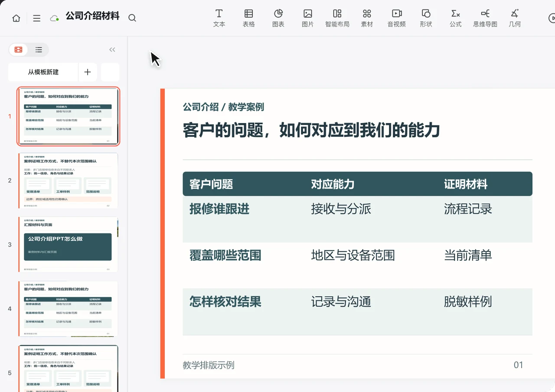Click the footer text 教学排版示例
The width and height of the screenshot is (555, 392).
(x=209, y=365)
